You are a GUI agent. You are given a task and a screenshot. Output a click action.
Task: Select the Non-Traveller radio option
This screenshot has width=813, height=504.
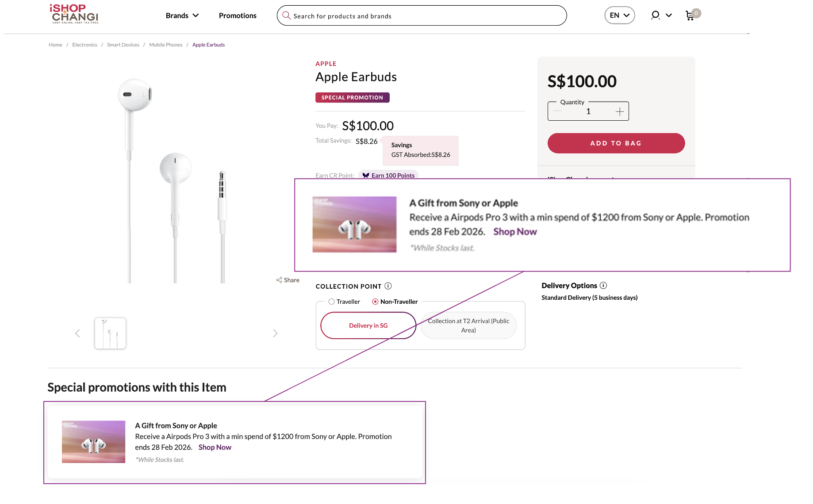375,302
